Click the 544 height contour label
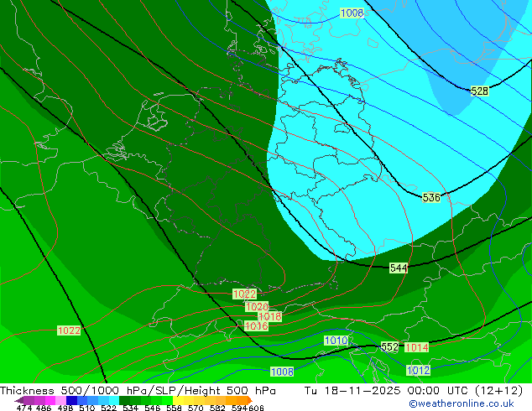Image resolution: width=532 pixels, height=411 pixels. coord(399,268)
